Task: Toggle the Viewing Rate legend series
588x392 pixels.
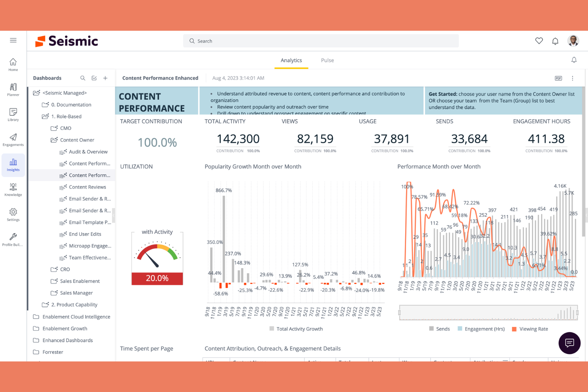Action: coord(530,329)
